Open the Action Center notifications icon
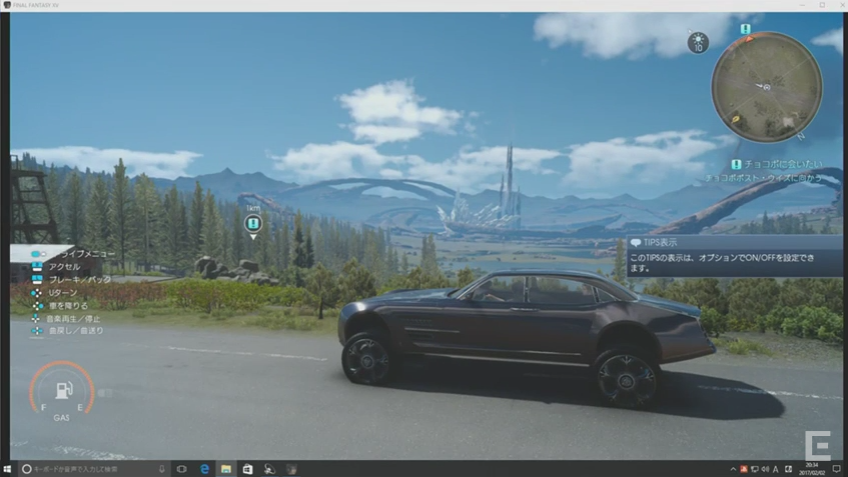Viewport: 848px width, 477px height. 837,469
